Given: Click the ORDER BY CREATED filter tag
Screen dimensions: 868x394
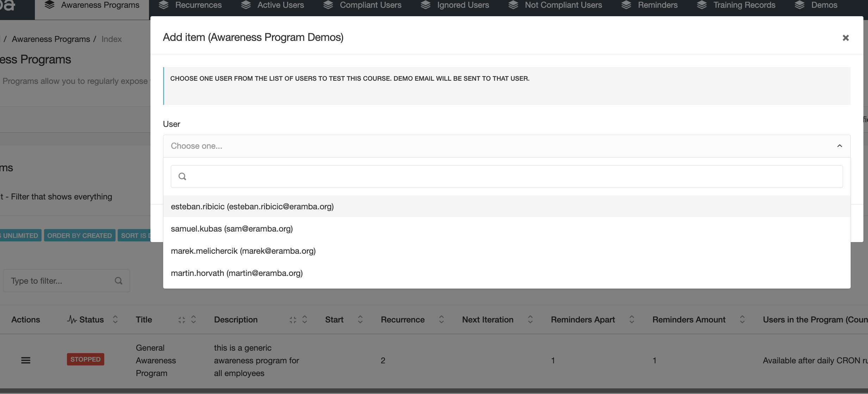Looking at the screenshot, I should pyautogui.click(x=79, y=235).
